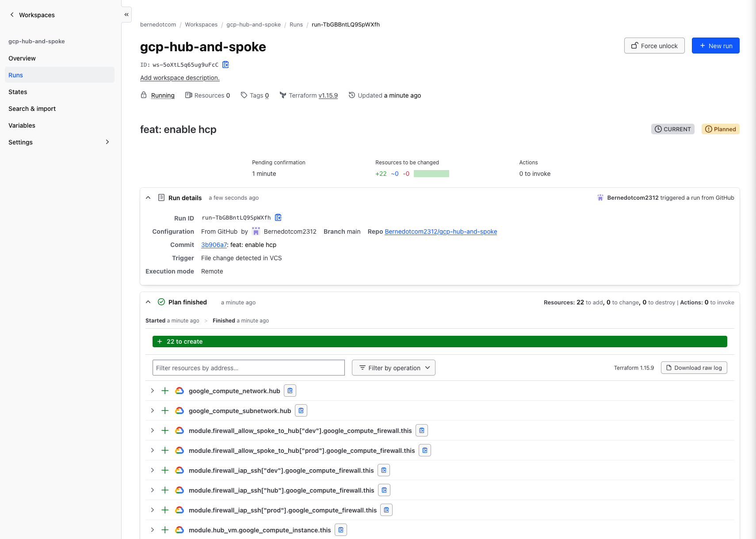Click the Updated history clock icon

352,95
